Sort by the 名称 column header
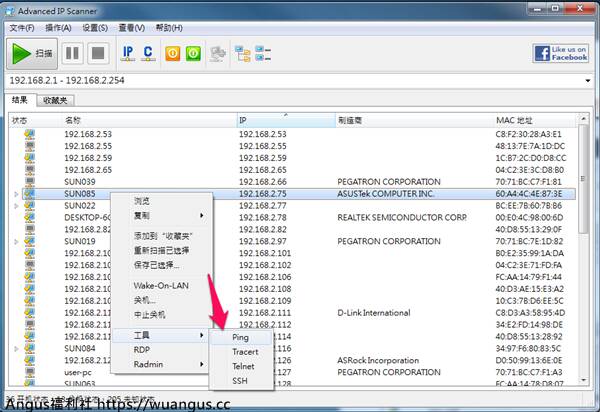 149,121
